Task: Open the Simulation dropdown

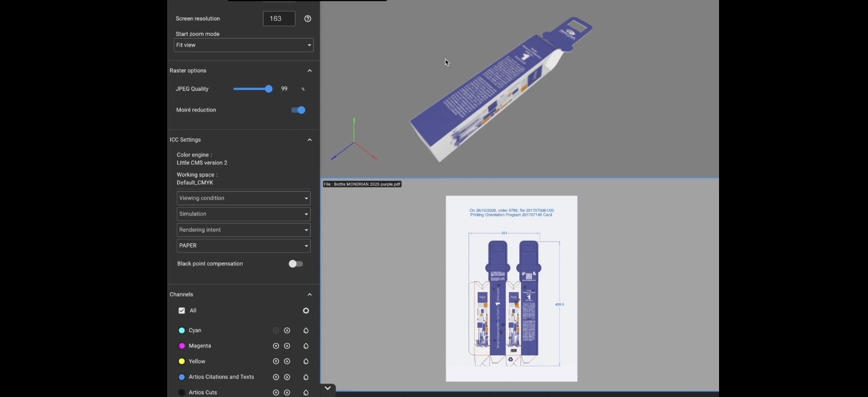Action: pos(243,214)
